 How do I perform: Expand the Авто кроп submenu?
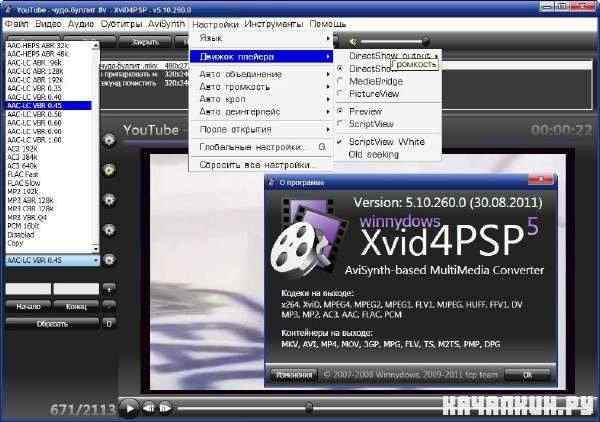pos(261,99)
